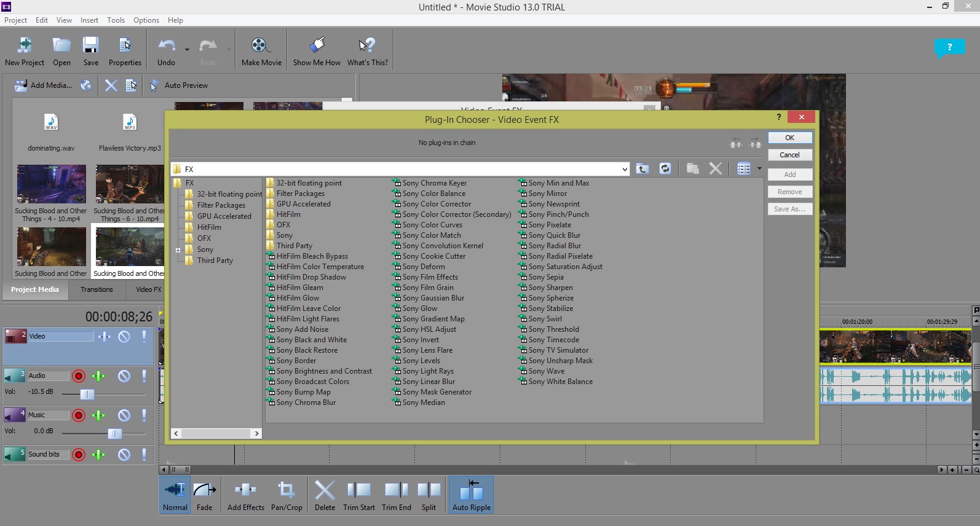Open a project with the Open icon

[61, 45]
